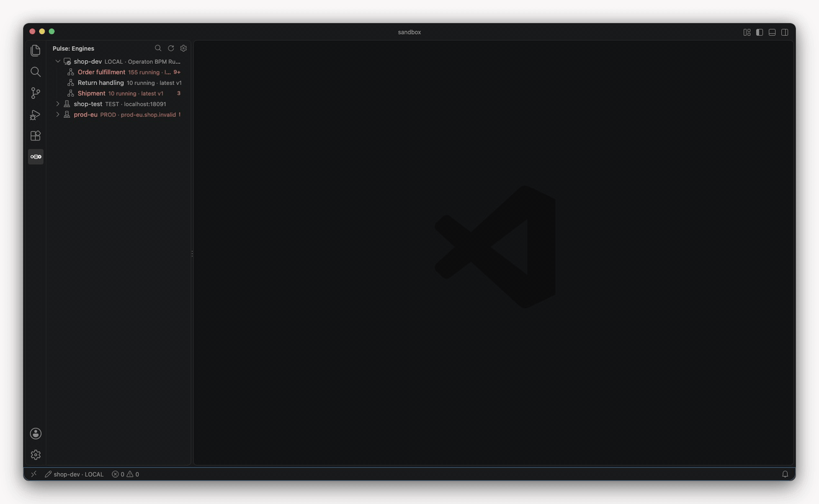Image resolution: width=819 pixels, height=504 pixels.
Task: Click the prod-eu.shop.invalid description text
Action: point(148,115)
